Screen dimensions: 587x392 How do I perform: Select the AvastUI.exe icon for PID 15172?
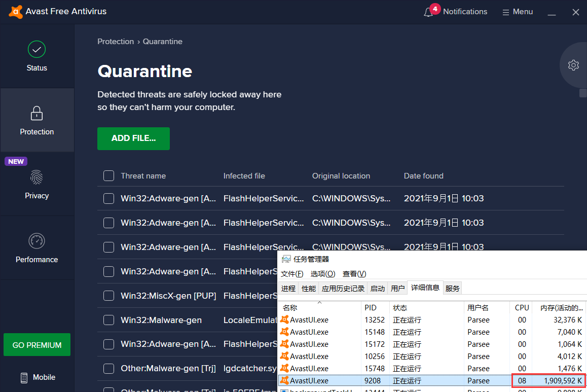(284, 344)
